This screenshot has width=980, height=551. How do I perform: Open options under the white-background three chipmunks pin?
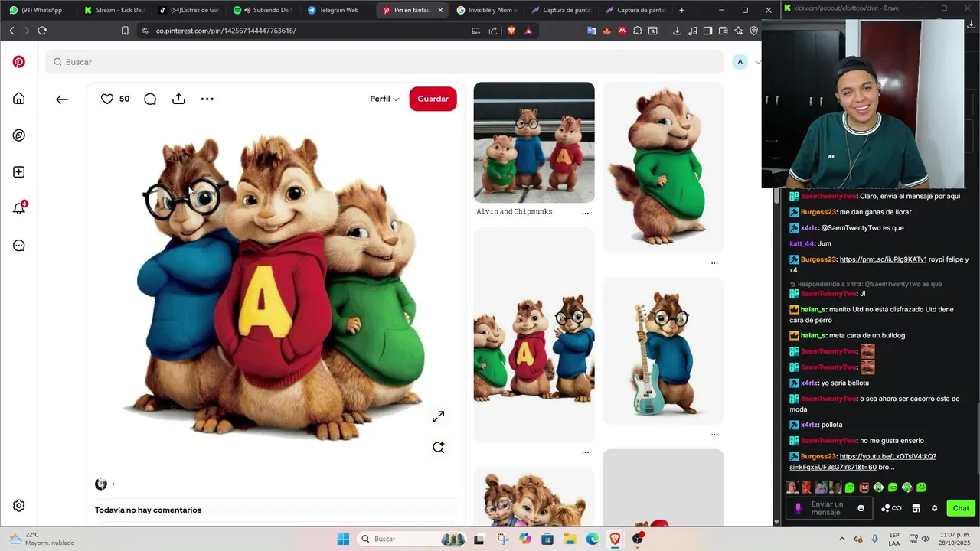(x=585, y=452)
